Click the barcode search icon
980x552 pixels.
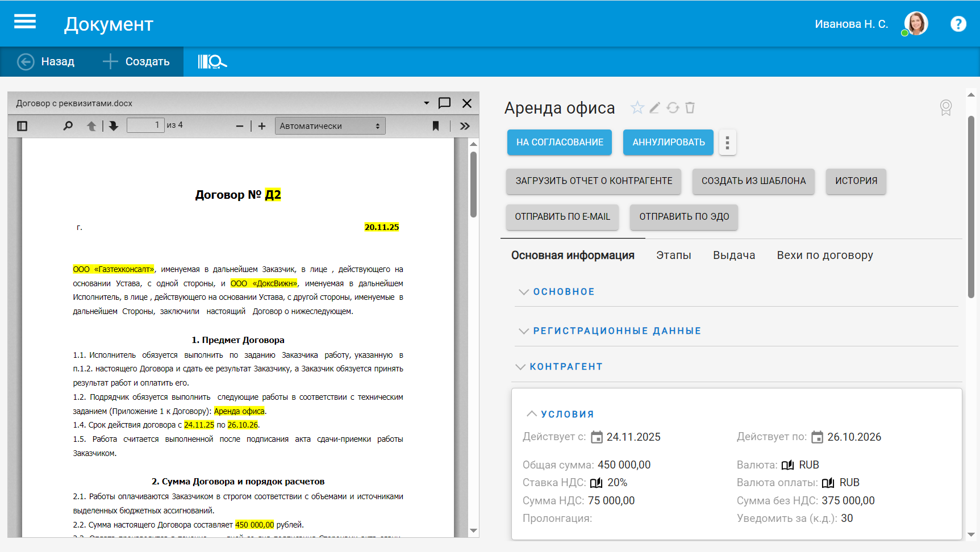pos(212,61)
